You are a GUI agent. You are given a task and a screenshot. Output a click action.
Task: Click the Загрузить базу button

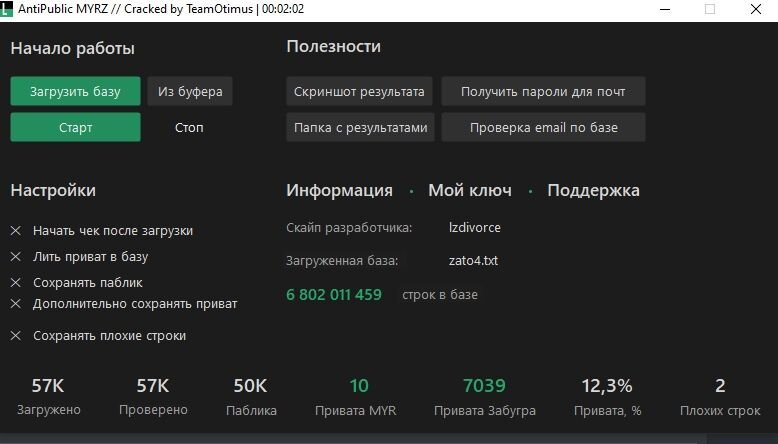pyautogui.click(x=75, y=91)
